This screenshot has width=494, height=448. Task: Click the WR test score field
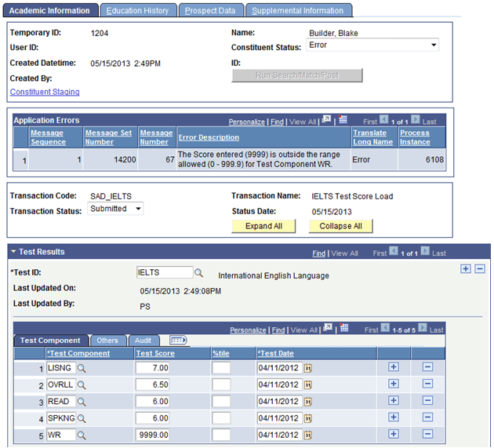[152, 435]
